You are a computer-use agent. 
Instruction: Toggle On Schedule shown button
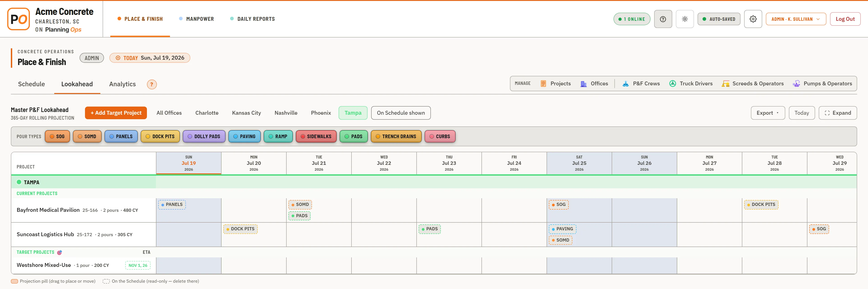tap(401, 113)
